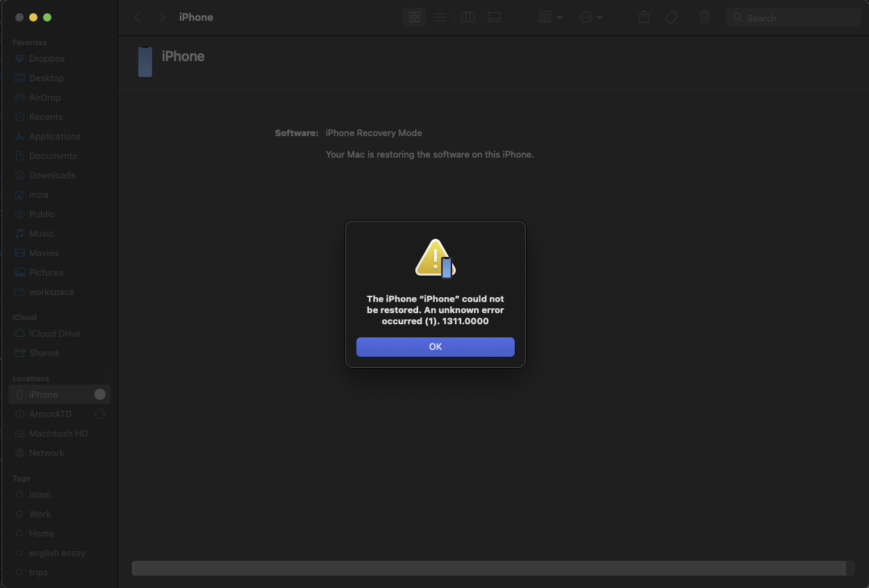869x588 pixels.
Task: Click the Tags section header
Action: 22,478
